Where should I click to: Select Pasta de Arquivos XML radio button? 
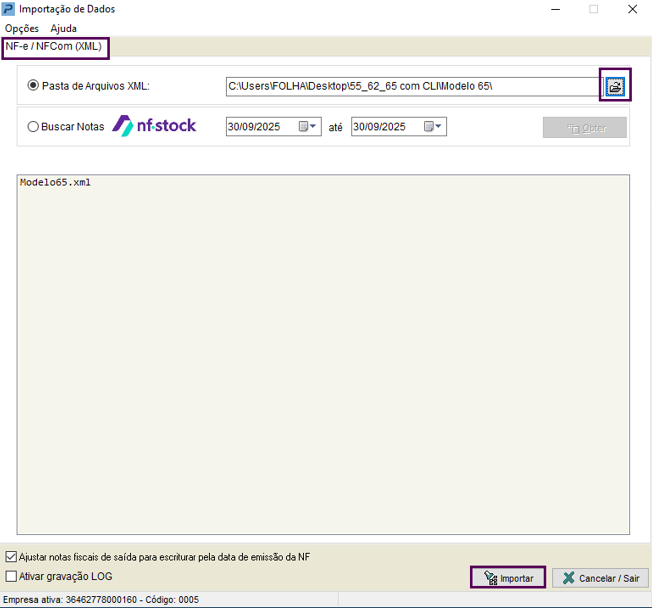(x=33, y=85)
